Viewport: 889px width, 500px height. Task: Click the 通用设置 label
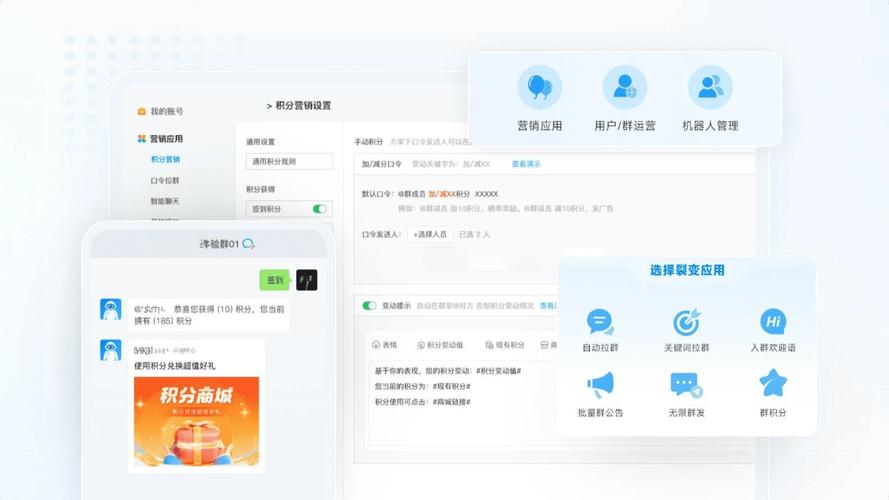pyautogui.click(x=260, y=142)
